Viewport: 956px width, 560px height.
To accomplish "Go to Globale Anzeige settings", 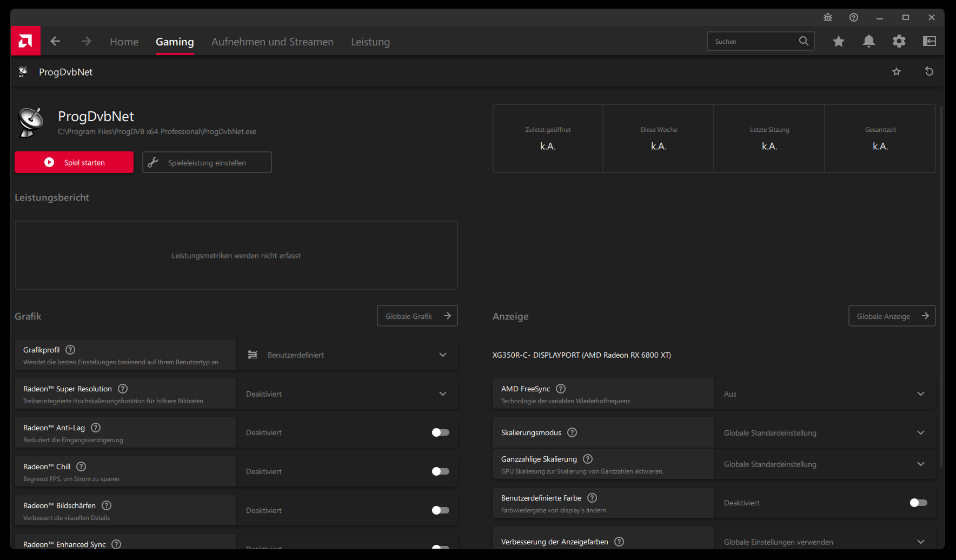I will (892, 316).
